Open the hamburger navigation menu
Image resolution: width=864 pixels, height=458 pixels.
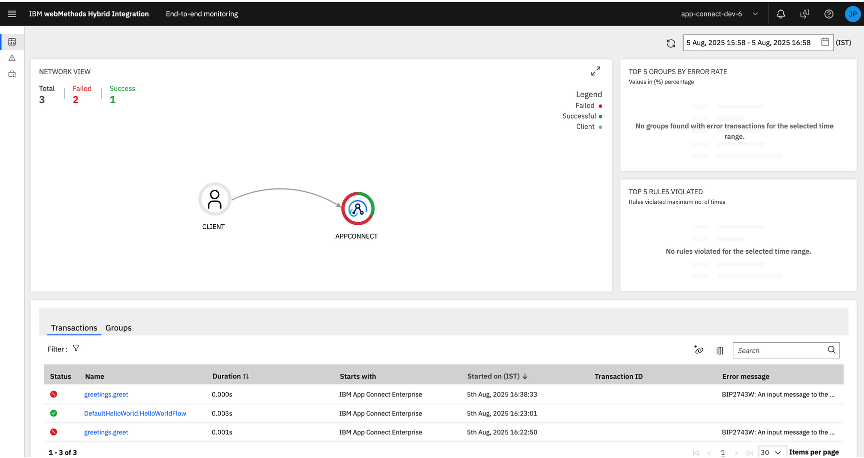tap(12, 14)
